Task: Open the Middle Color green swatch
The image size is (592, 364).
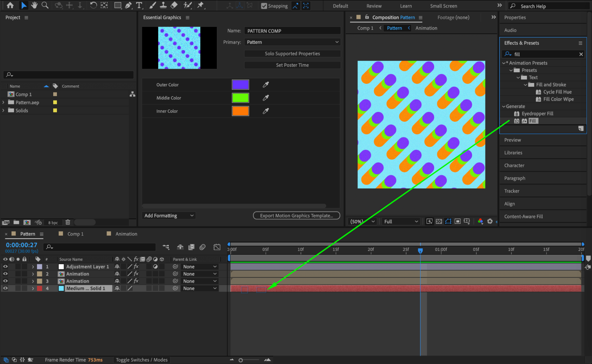Action: tap(240, 98)
